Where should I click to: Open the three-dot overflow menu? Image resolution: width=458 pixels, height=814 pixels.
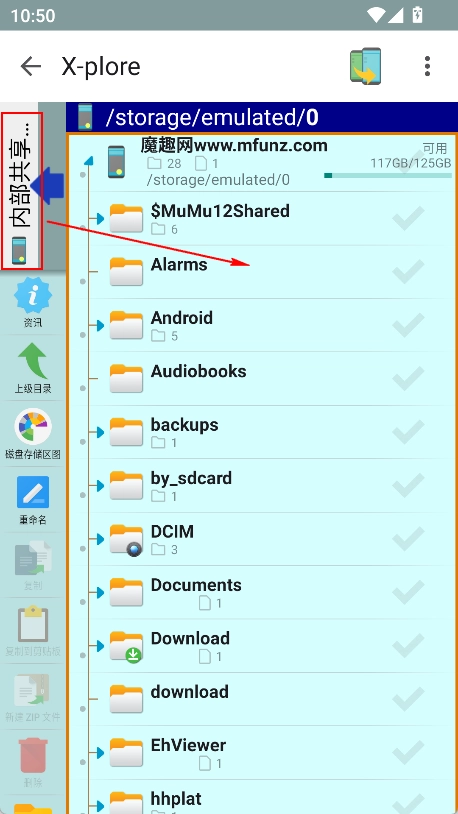point(427,66)
